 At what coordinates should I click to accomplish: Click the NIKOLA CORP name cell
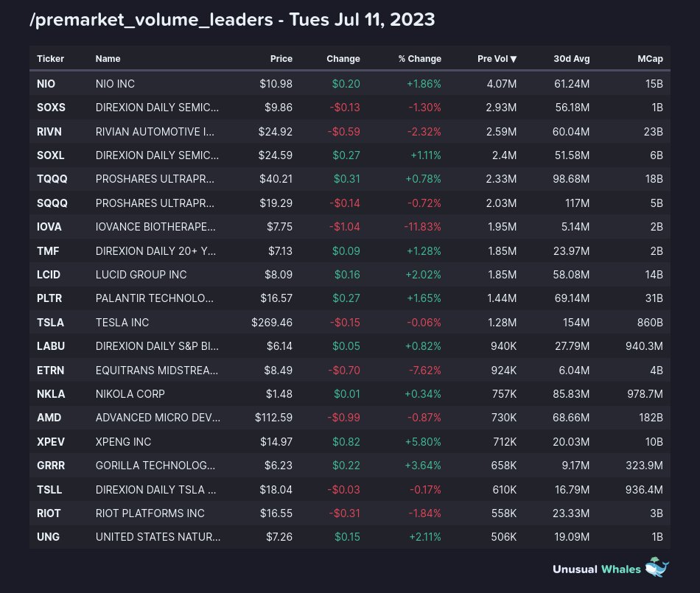tap(130, 394)
